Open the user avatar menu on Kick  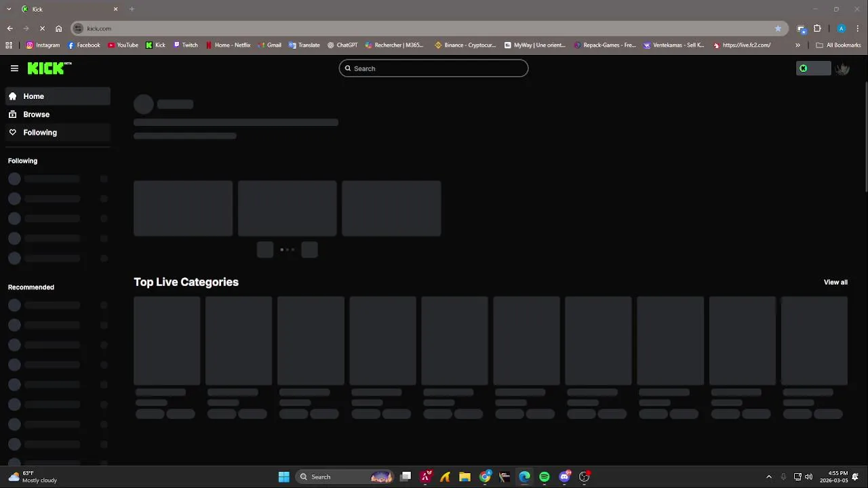click(x=842, y=68)
